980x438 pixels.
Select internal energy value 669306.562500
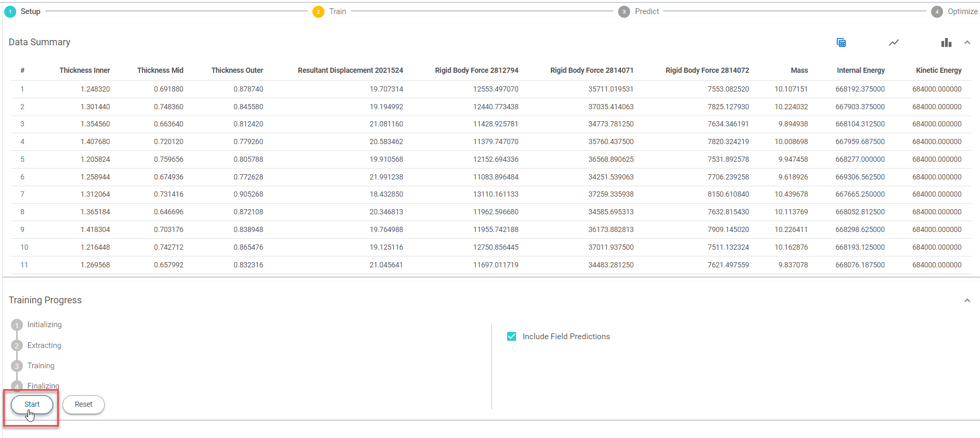coord(860,177)
